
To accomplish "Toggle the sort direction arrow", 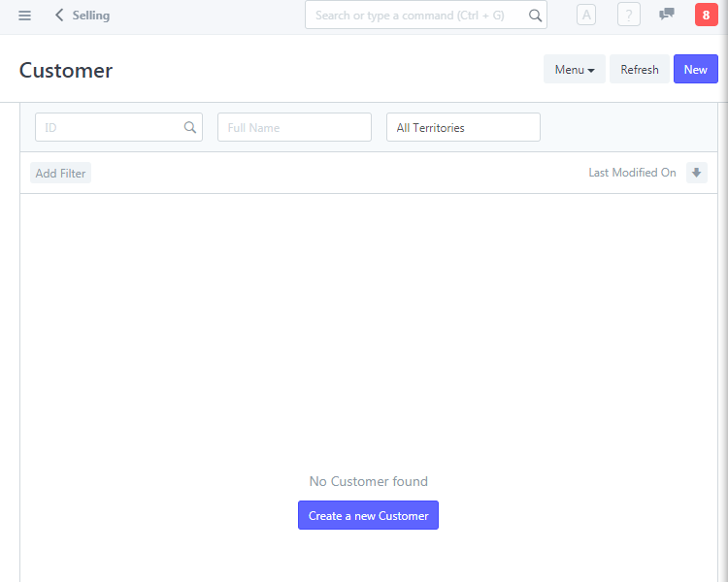I will coord(696,173).
